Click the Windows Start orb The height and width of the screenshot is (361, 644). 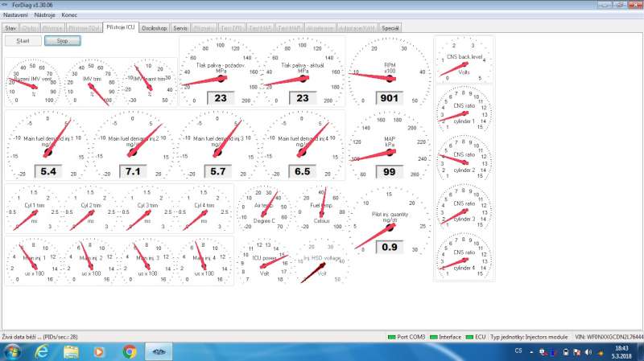pyautogui.click(x=11, y=351)
